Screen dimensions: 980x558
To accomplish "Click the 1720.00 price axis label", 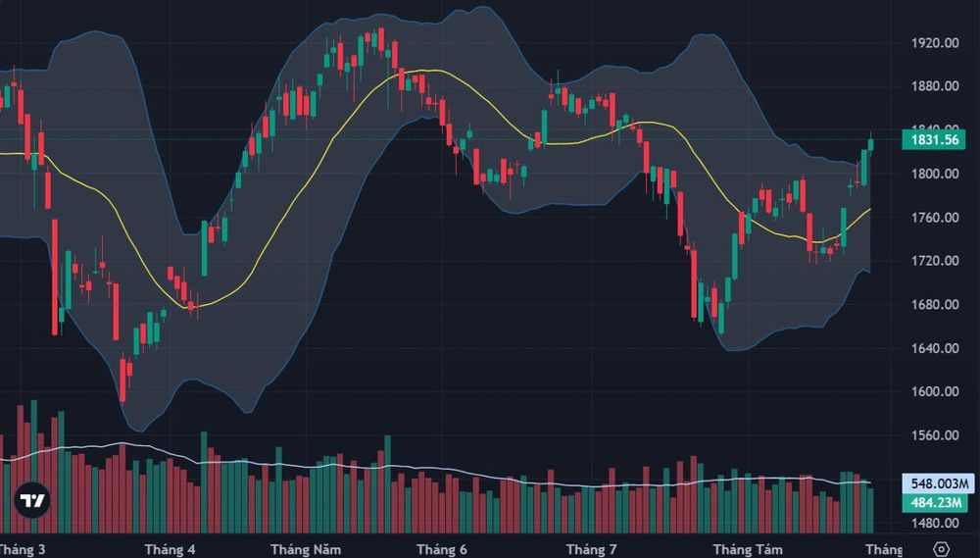I will point(935,261).
